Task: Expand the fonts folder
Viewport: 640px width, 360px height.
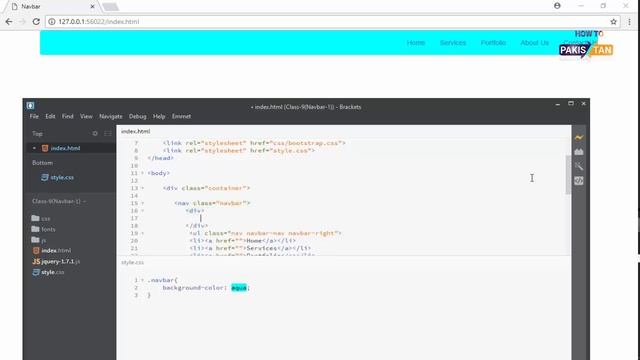Action: pyautogui.click(x=44, y=229)
